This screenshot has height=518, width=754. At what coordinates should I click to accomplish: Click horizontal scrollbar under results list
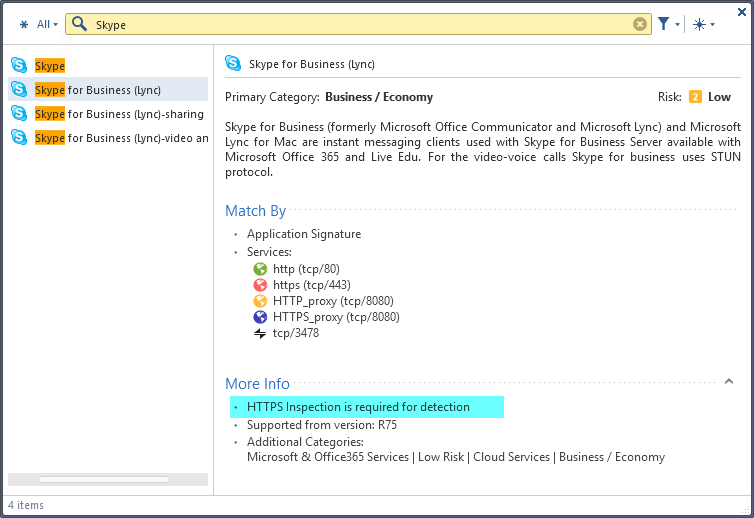pos(104,480)
